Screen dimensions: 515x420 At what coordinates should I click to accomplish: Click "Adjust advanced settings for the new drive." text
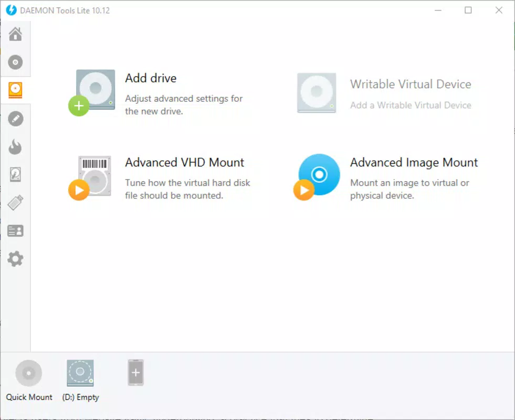point(184,105)
